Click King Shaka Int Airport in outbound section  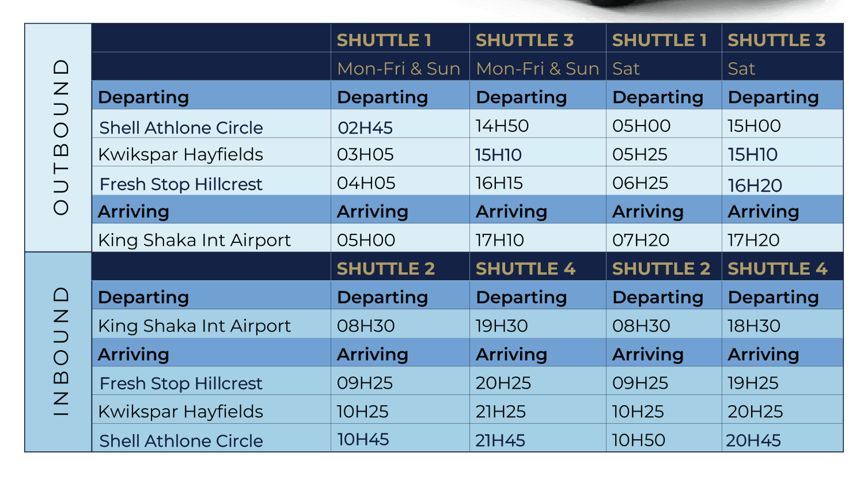coord(194,240)
